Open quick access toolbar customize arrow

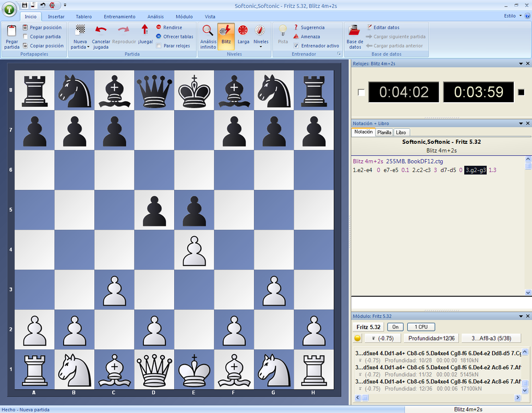pos(65,5)
